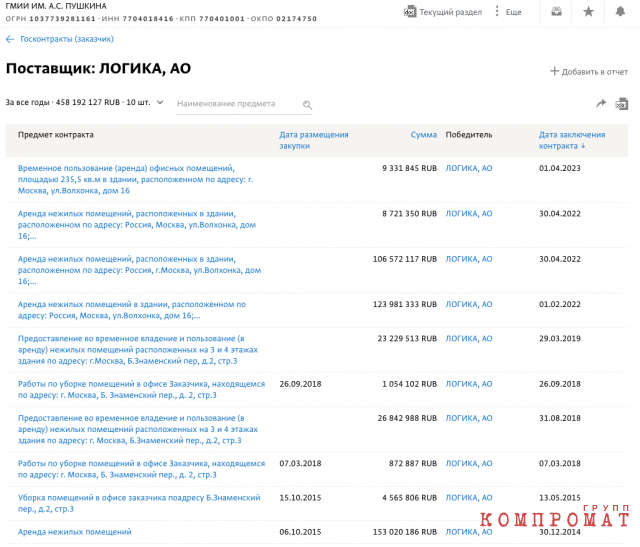Sort by Дата заключения контракта header
Viewport: 640px width, 547px height.
[x=572, y=140]
